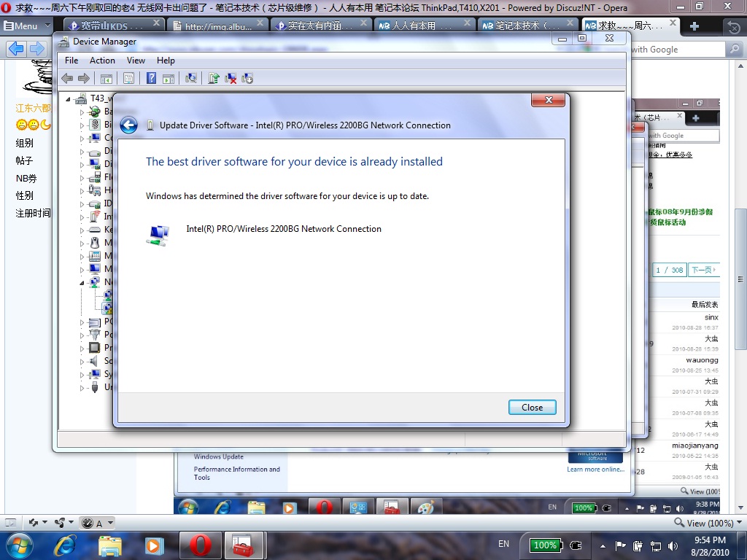Click the Windows Update link
Viewport: 747px width, 560px height.
click(219, 456)
